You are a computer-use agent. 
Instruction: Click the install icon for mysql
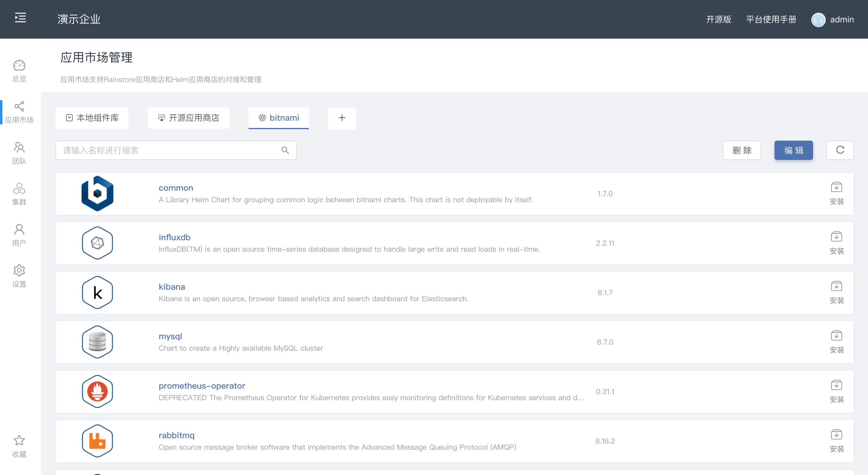pos(836,336)
